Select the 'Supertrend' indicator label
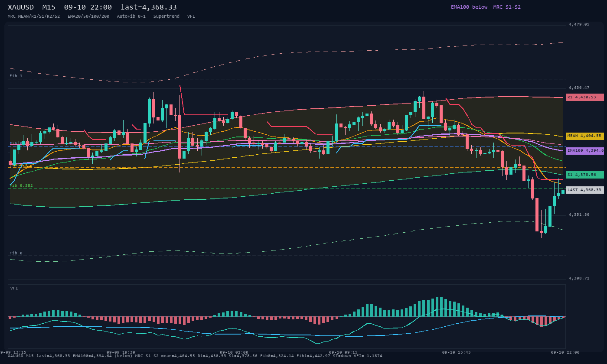The image size is (607, 364). pyautogui.click(x=166, y=16)
